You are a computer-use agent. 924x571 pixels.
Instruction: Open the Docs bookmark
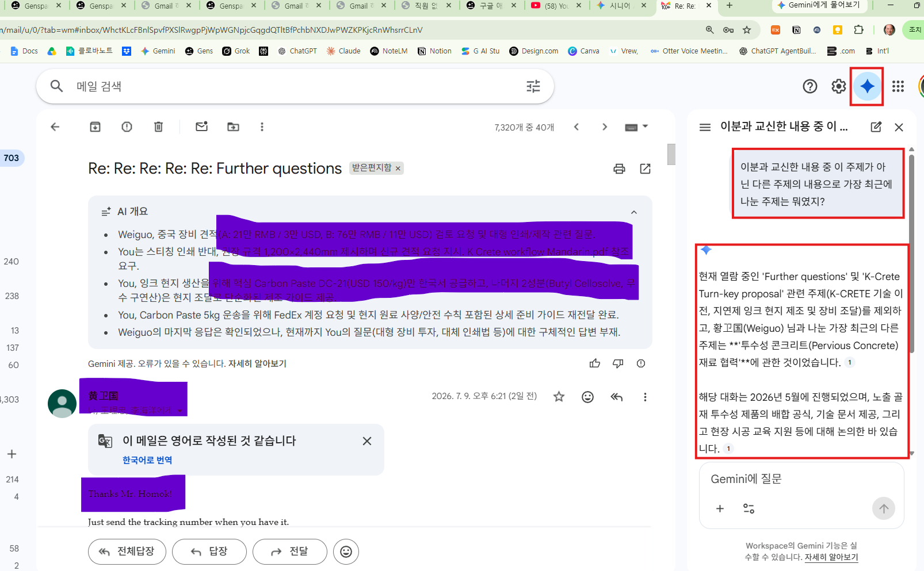coord(24,51)
